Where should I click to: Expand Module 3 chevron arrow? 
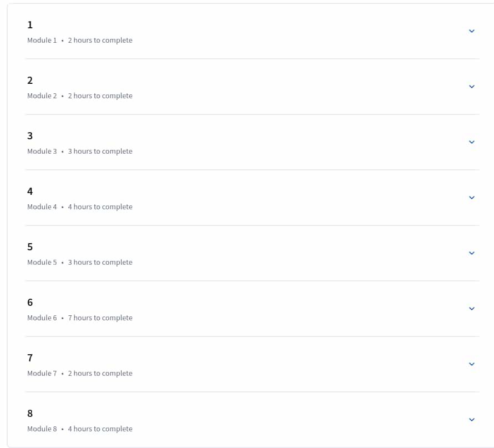(472, 142)
